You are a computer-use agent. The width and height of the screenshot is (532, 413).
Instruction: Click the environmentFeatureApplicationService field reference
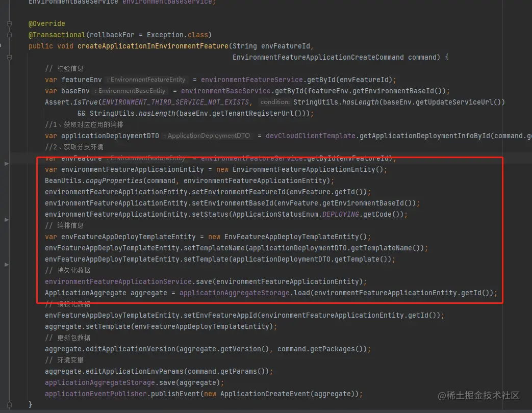click(118, 281)
